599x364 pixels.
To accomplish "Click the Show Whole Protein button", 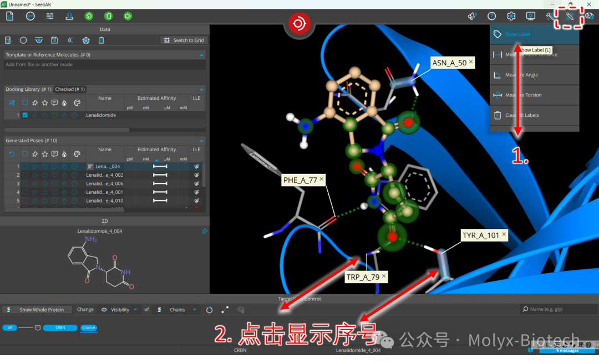I will [x=38, y=310].
